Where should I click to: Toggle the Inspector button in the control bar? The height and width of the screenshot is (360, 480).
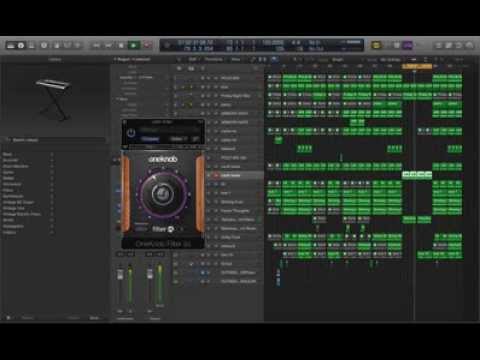coord(21,45)
